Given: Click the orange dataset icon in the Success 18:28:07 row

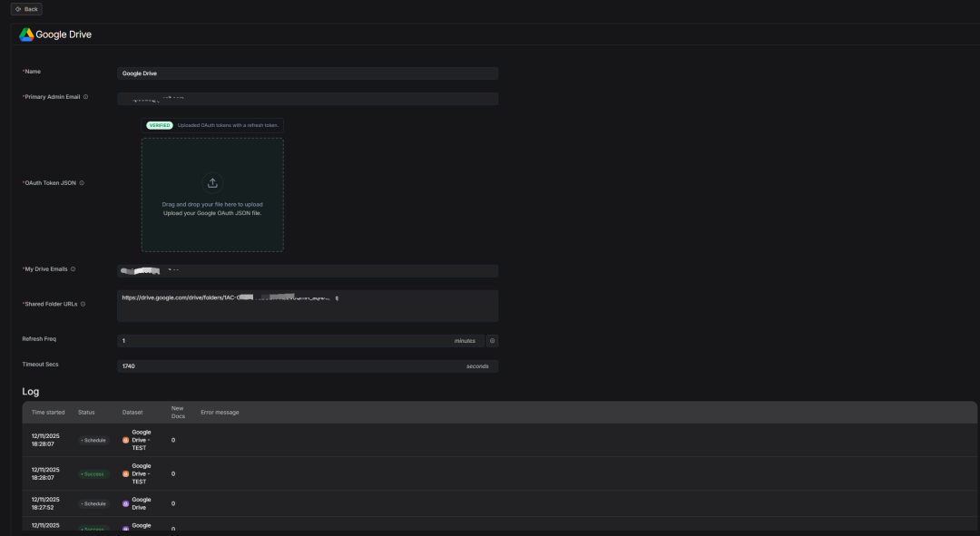Looking at the screenshot, I should pos(125,474).
